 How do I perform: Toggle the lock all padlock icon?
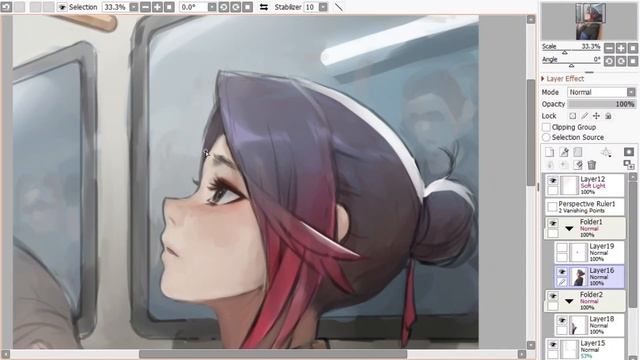click(608, 116)
